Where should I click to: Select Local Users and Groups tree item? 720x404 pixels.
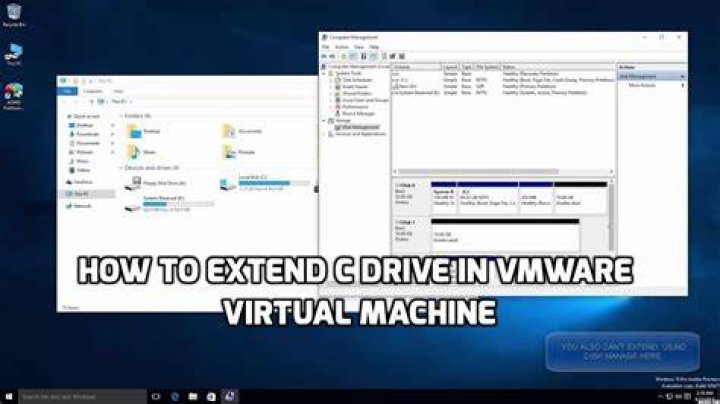click(362, 100)
